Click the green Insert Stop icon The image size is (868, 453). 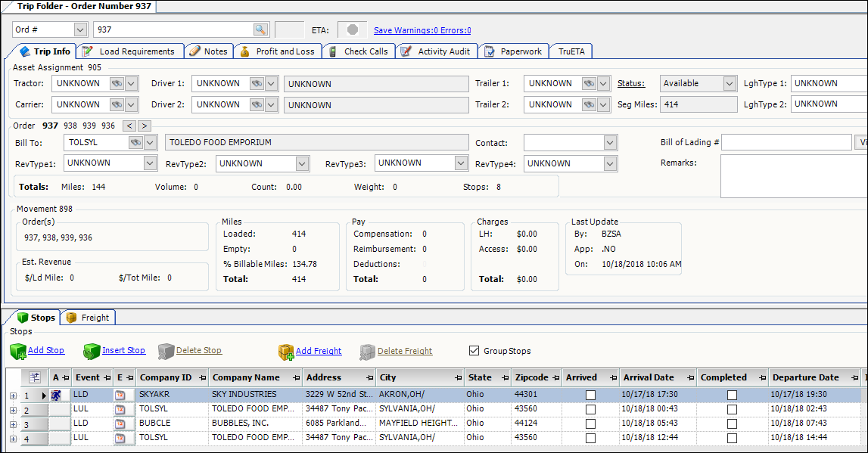point(92,352)
